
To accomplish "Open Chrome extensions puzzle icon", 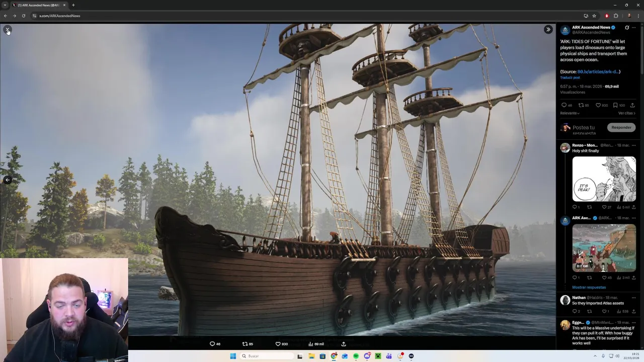I will point(615,16).
